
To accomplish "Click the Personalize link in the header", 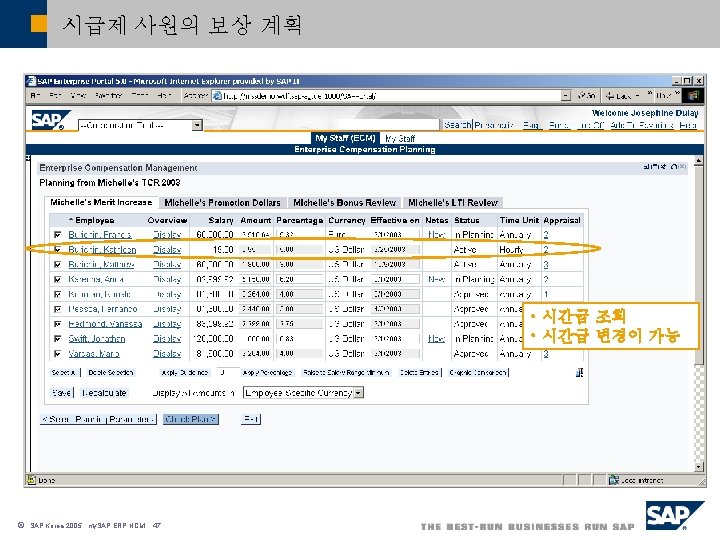I will [x=494, y=125].
